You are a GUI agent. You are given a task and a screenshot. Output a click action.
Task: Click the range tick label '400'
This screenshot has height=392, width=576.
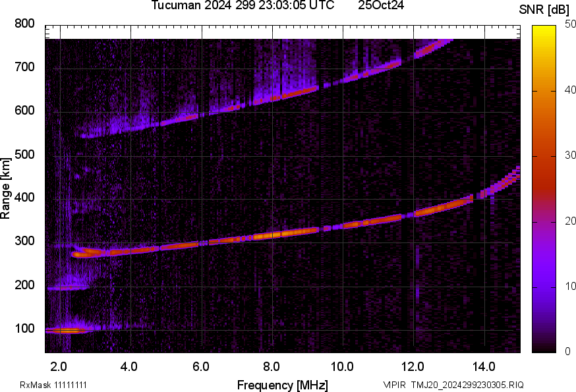click(24, 198)
